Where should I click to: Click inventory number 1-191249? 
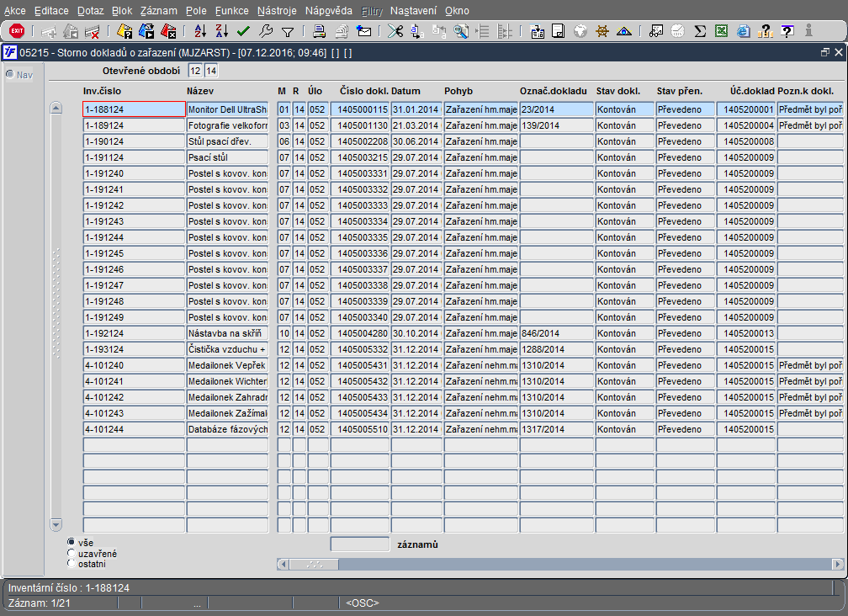click(134, 317)
